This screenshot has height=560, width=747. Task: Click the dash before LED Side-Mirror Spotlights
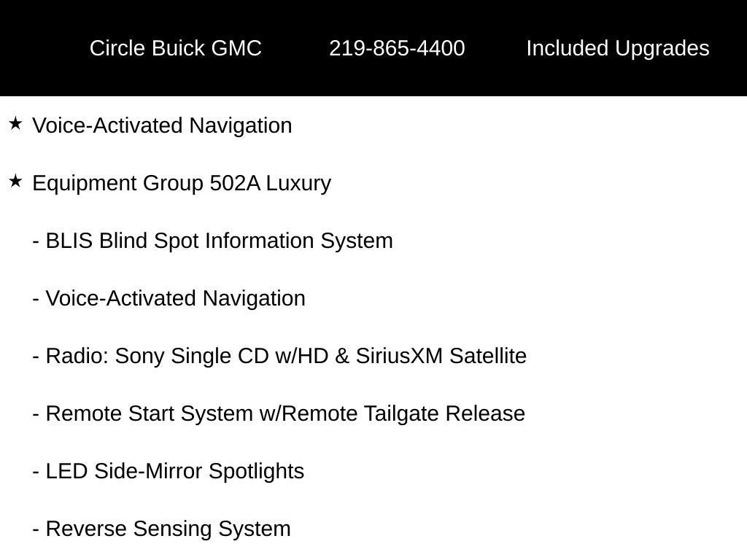pos(36,472)
